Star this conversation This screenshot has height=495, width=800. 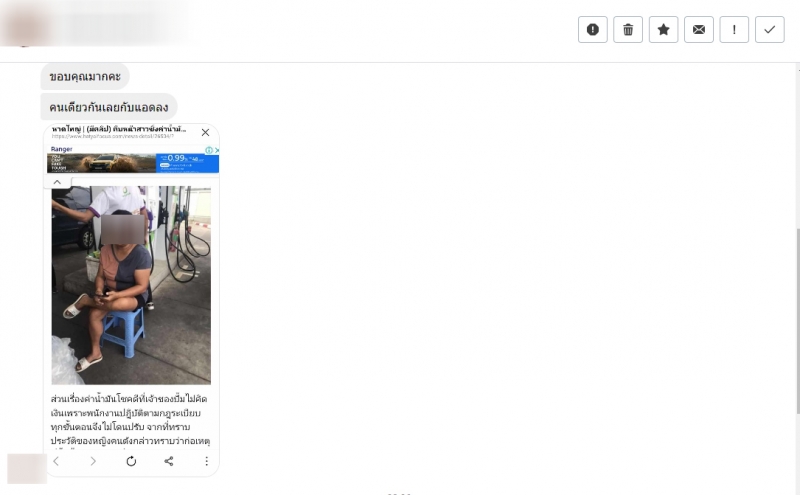tap(663, 30)
